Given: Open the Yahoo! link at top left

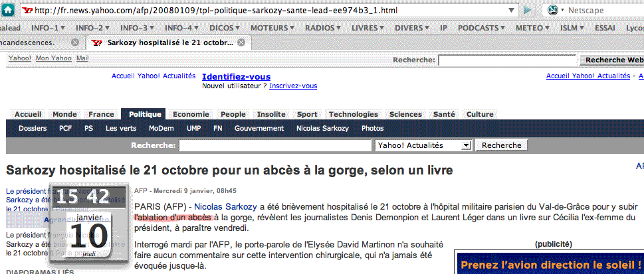Looking at the screenshot, I should coord(20,58).
